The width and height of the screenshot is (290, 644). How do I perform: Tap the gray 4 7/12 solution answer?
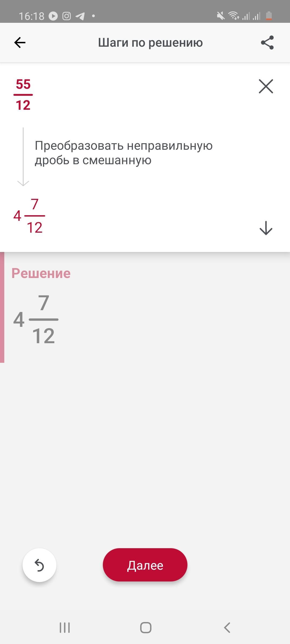(36, 319)
